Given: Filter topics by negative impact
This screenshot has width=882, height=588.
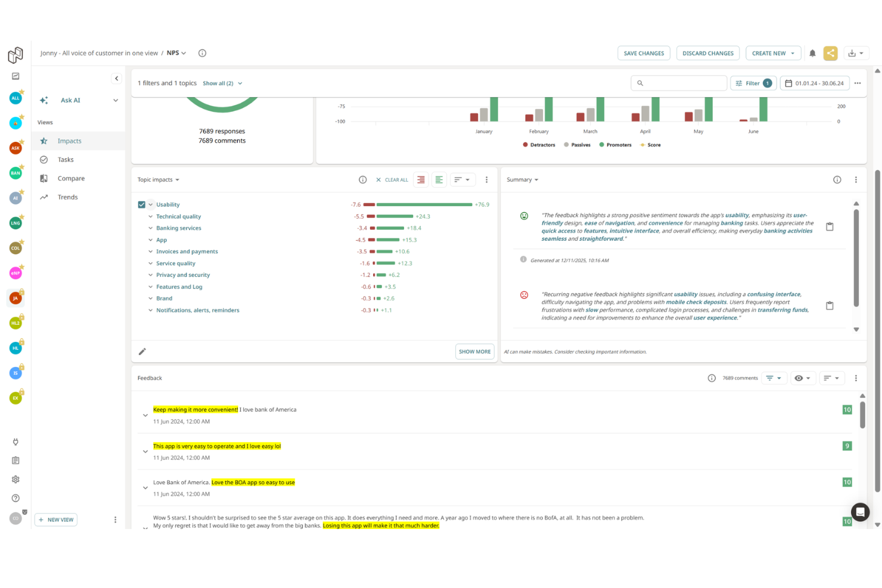Looking at the screenshot, I should click(421, 179).
